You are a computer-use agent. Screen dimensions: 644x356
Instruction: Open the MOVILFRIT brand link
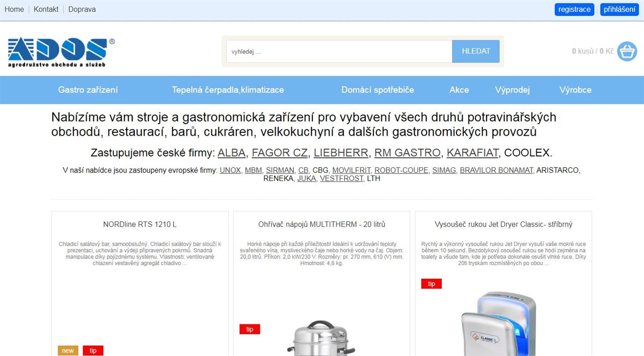pos(351,170)
